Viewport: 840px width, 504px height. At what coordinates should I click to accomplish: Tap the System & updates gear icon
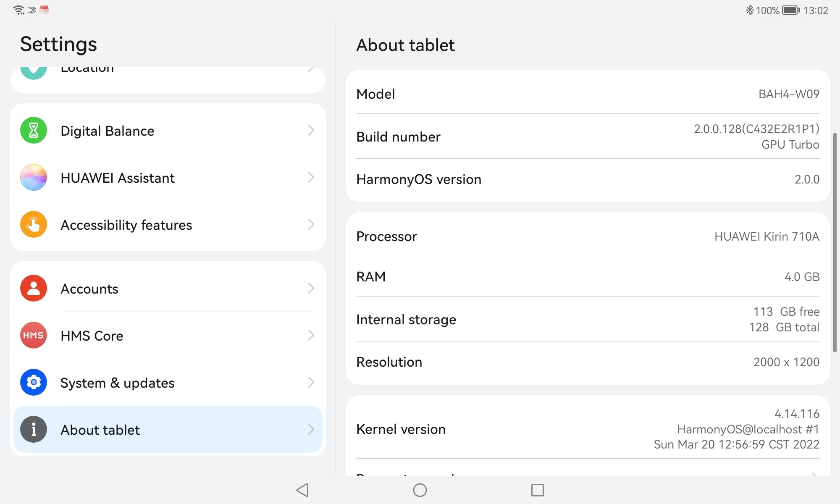click(34, 382)
